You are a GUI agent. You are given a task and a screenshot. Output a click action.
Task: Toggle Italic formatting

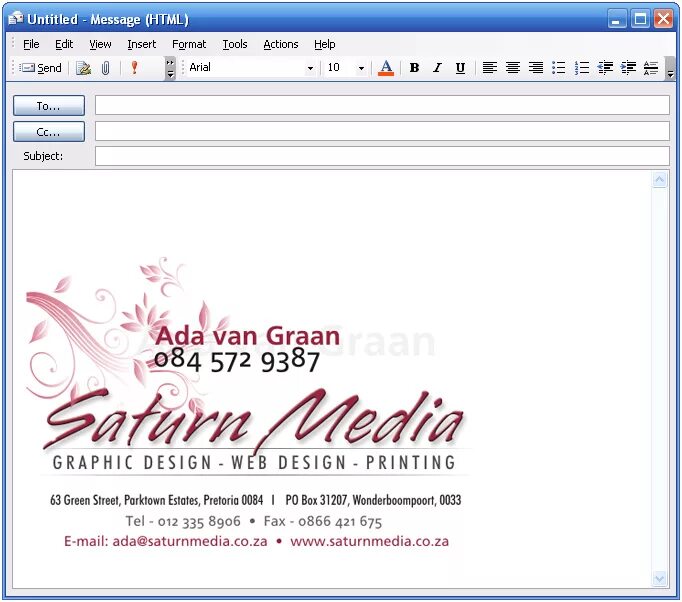(437, 68)
